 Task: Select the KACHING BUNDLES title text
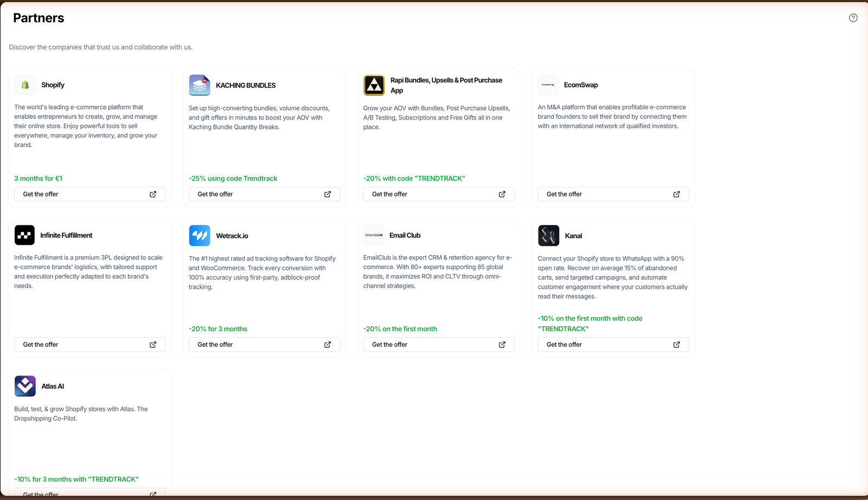246,85
